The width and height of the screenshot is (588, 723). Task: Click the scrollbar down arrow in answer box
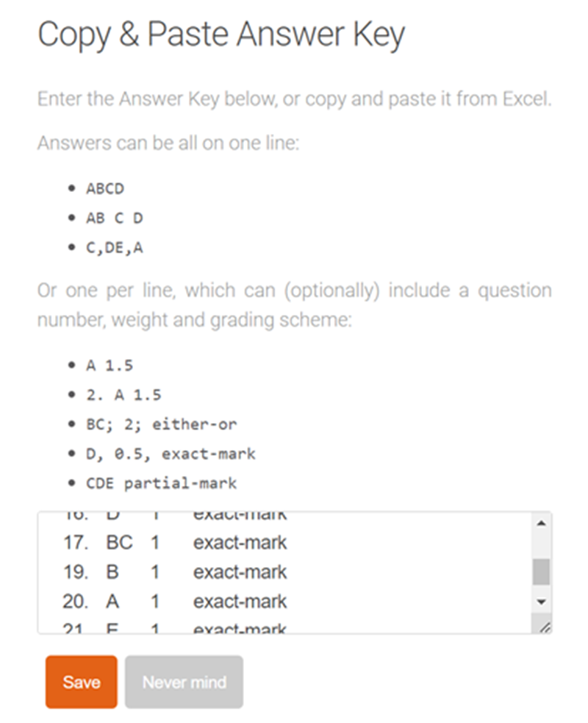tap(541, 601)
